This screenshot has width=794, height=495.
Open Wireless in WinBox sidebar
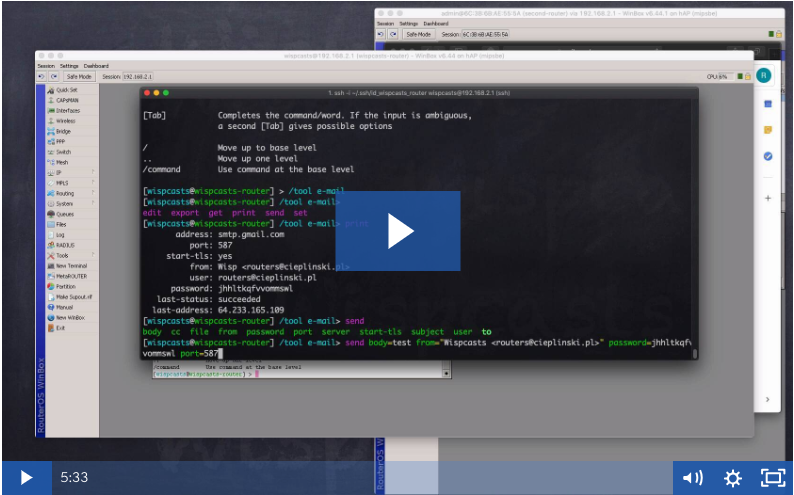point(66,121)
